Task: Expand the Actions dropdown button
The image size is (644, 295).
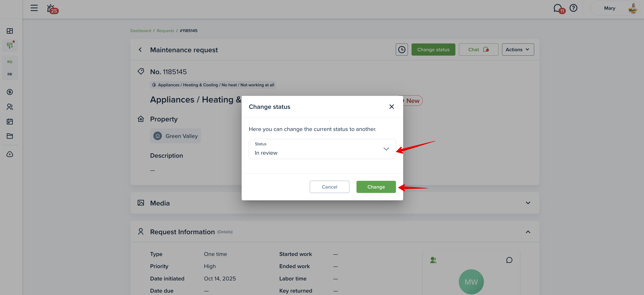Action: [518, 49]
